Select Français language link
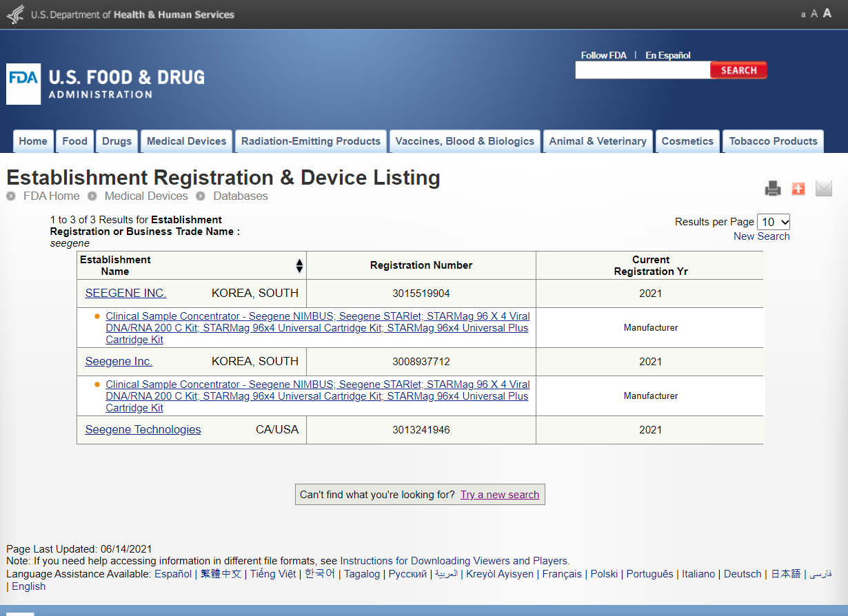This screenshot has height=616, width=848. pos(562,574)
